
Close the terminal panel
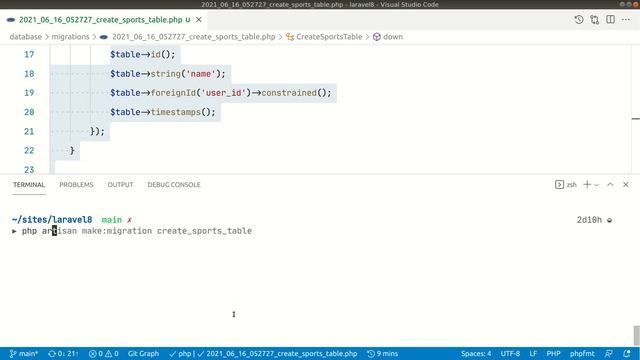[x=626, y=184]
